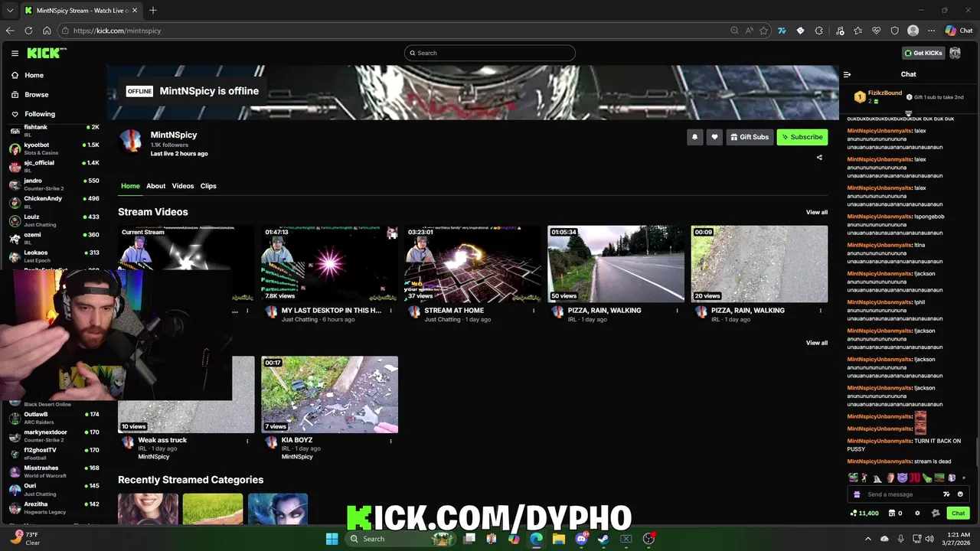980x551 pixels.
Task: Select the purple devil emote in quick bar
Action: [902, 478]
